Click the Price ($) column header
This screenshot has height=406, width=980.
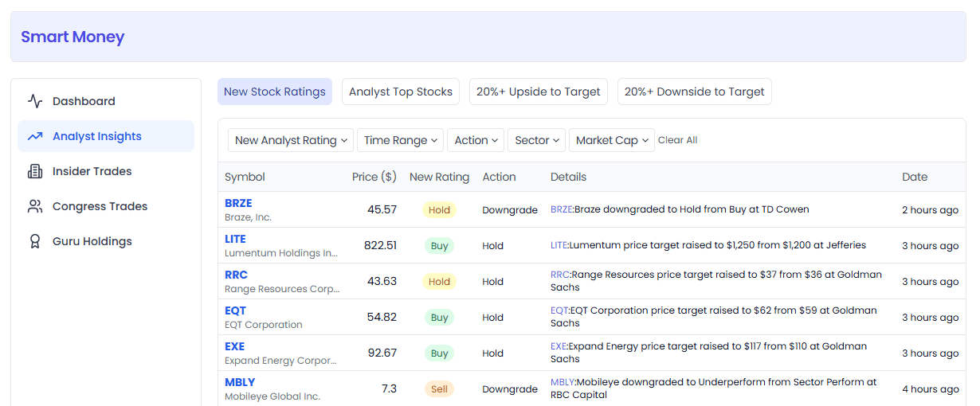click(374, 177)
